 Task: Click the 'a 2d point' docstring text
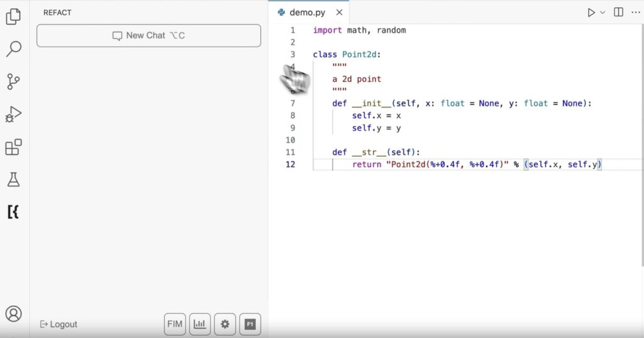[x=357, y=79]
